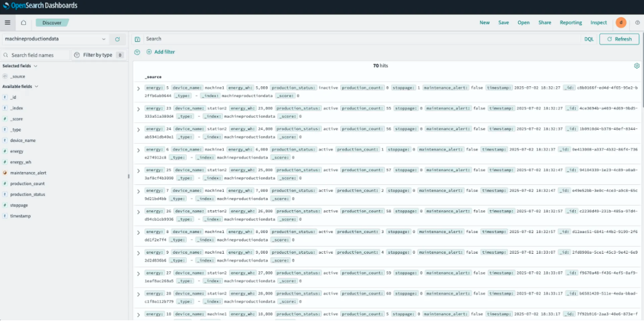Click the _source field type icon
Viewport: 644px width, 322px height.
5,76
